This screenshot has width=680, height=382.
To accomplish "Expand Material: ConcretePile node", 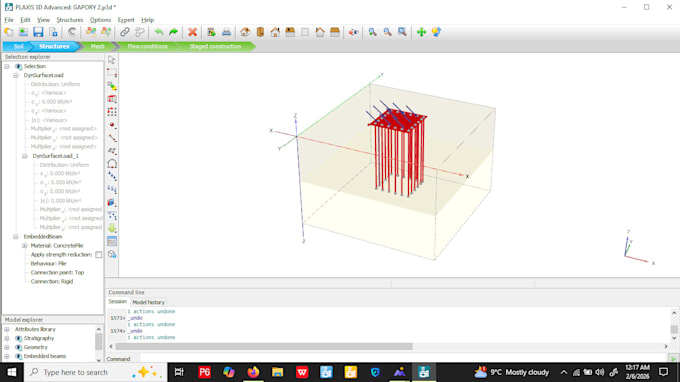I will (25, 245).
